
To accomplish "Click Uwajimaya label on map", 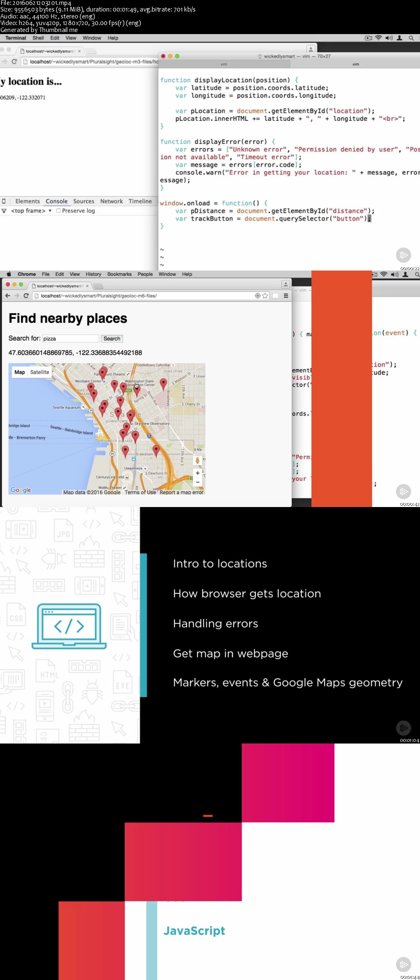I will pyautogui.click(x=133, y=468).
